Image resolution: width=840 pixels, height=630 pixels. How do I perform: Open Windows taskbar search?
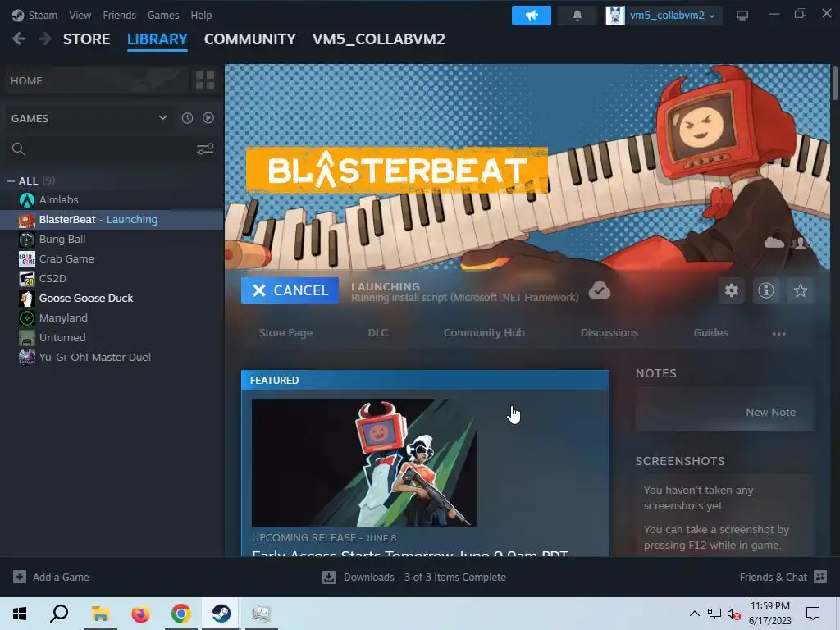pos(59,614)
